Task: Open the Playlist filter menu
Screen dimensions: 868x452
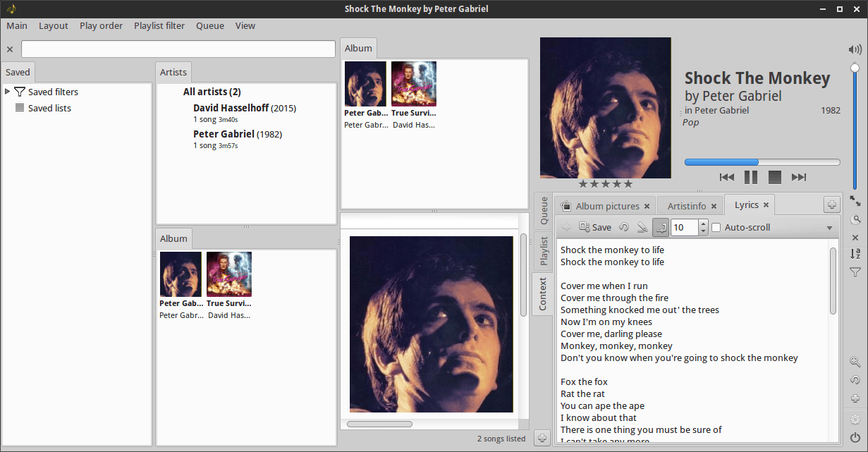Action: [159, 26]
